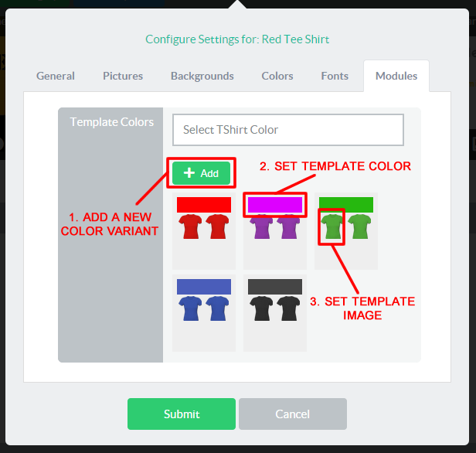Screen dimensions: 476x453
Task: Cancel the settings dialog
Action: 293,414
